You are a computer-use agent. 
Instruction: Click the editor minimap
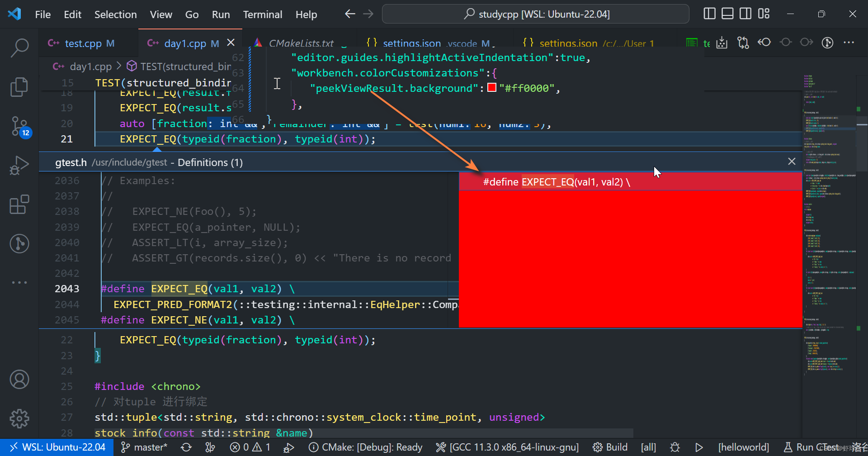[830, 226]
